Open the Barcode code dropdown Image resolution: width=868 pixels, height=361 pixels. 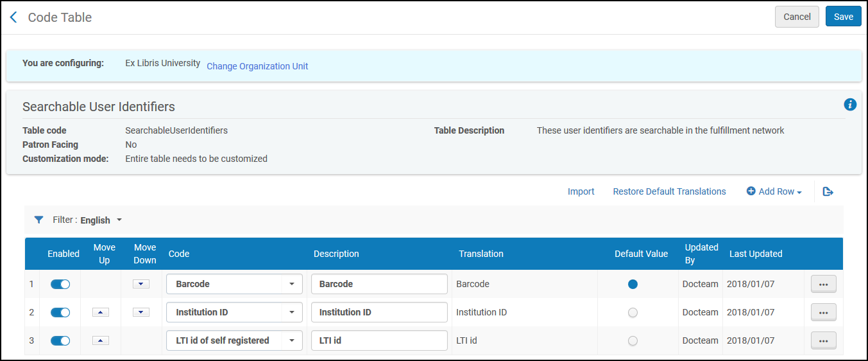291,284
